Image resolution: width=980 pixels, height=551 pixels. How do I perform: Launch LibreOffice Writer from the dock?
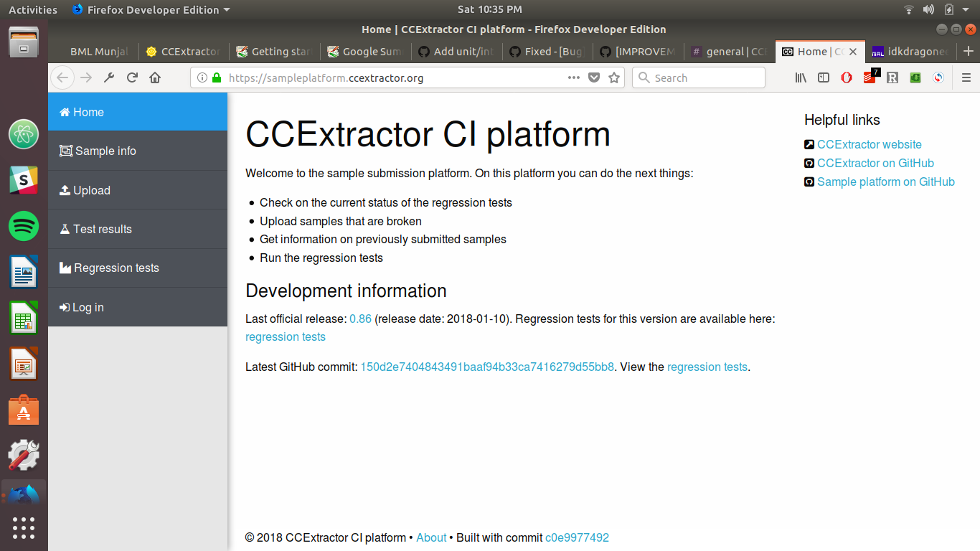24,273
